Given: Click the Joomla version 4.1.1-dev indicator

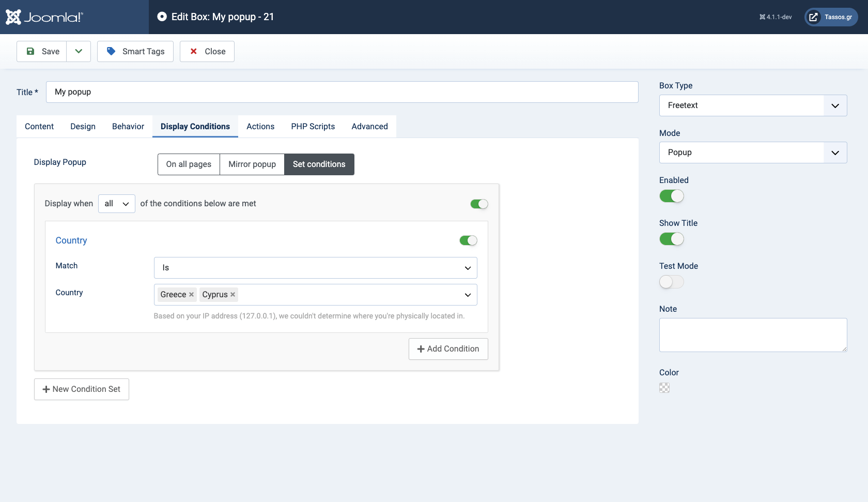Looking at the screenshot, I should point(775,17).
